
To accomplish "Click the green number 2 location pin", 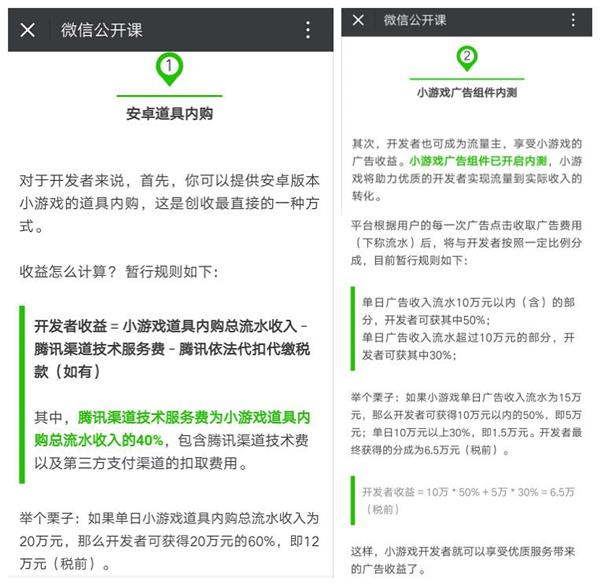I will (467, 58).
